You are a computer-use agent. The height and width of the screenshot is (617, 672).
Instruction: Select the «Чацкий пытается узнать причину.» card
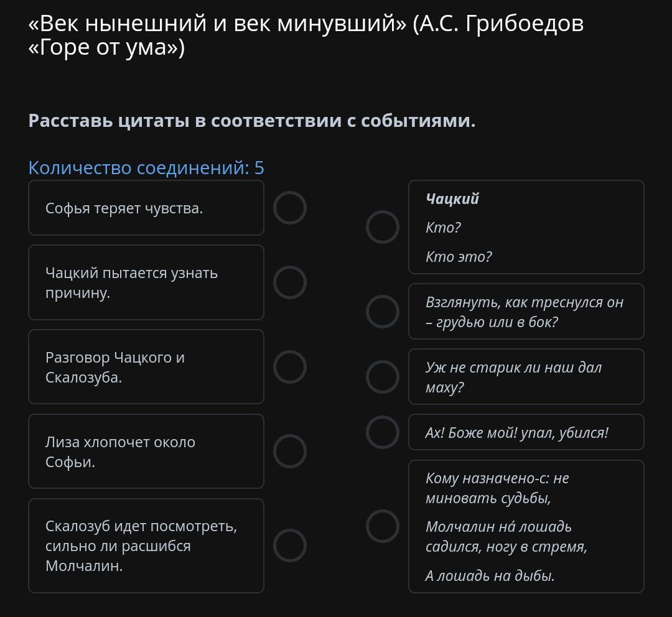[x=146, y=282]
